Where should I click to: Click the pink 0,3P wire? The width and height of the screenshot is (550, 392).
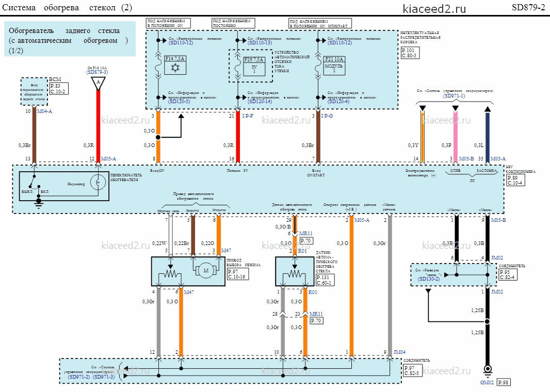[x=455, y=137]
